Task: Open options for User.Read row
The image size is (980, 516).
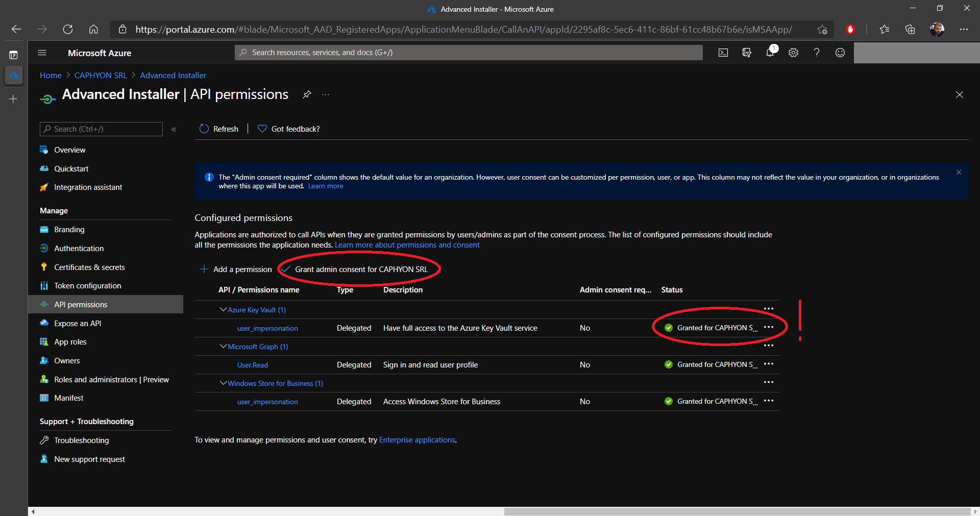Action: (x=769, y=364)
